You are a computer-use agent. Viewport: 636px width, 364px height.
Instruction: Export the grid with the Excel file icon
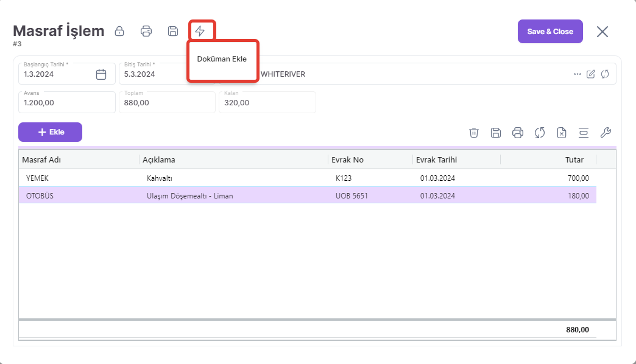[562, 133]
